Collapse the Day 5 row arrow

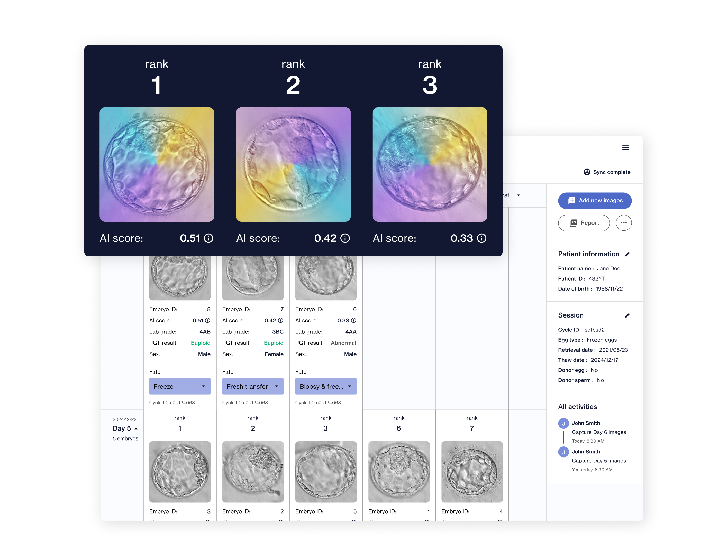pyautogui.click(x=136, y=428)
